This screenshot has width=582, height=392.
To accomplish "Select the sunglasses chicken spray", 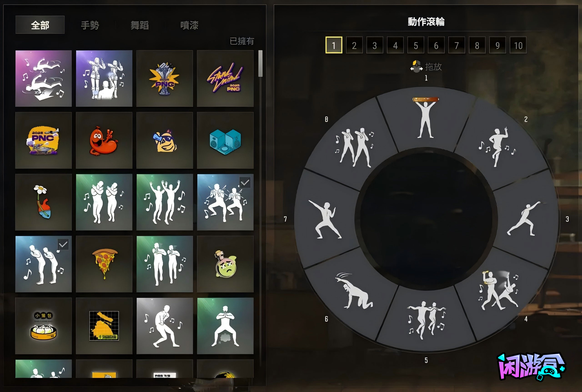I will pyautogui.click(x=165, y=140).
